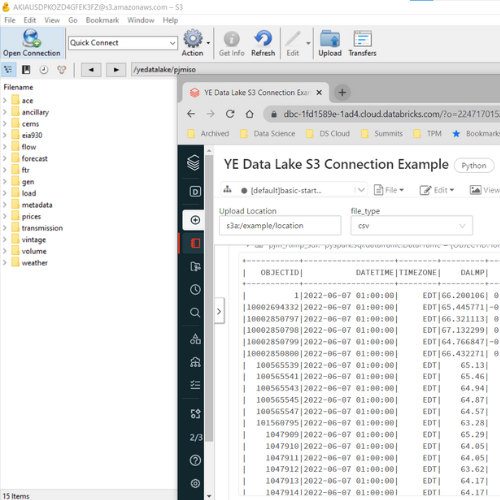Viewport: 500px width, 500px height.
Task: Open the Data Science persona switcher icon
Action: tap(195, 191)
